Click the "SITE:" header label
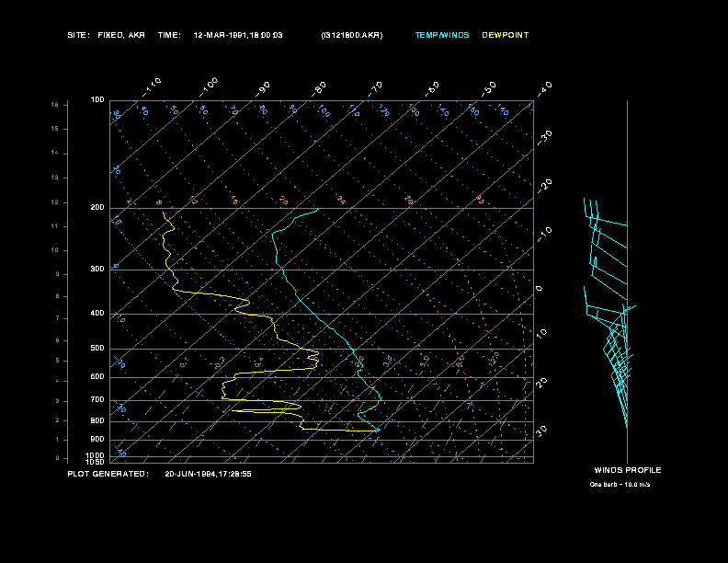The image size is (728, 563). pyautogui.click(x=78, y=35)
